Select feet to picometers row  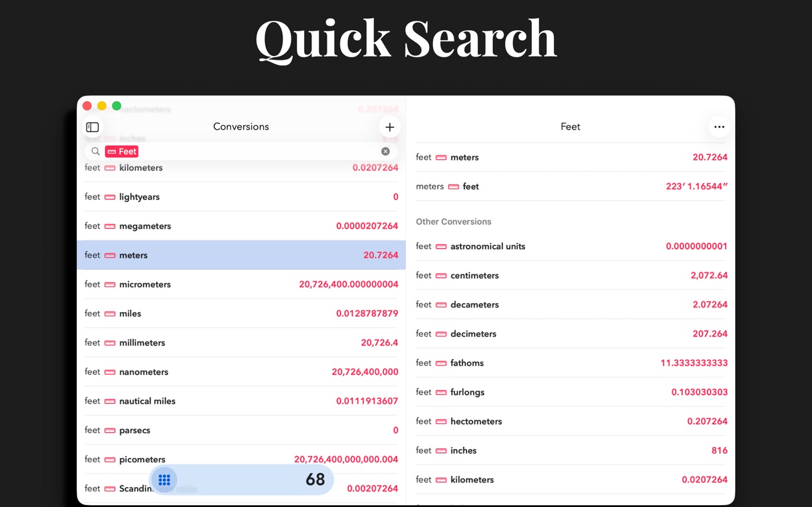click(241, 459)
